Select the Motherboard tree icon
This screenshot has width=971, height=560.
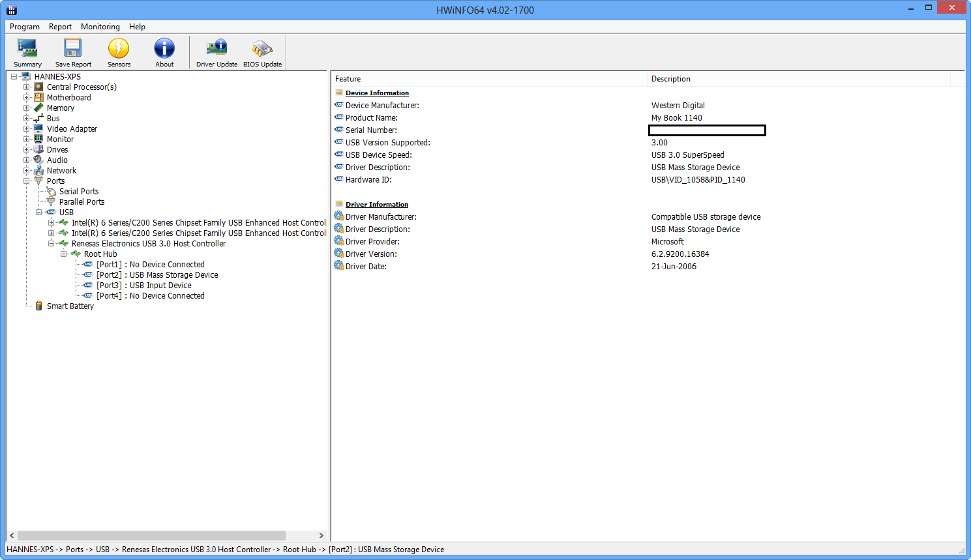[38, 97]
